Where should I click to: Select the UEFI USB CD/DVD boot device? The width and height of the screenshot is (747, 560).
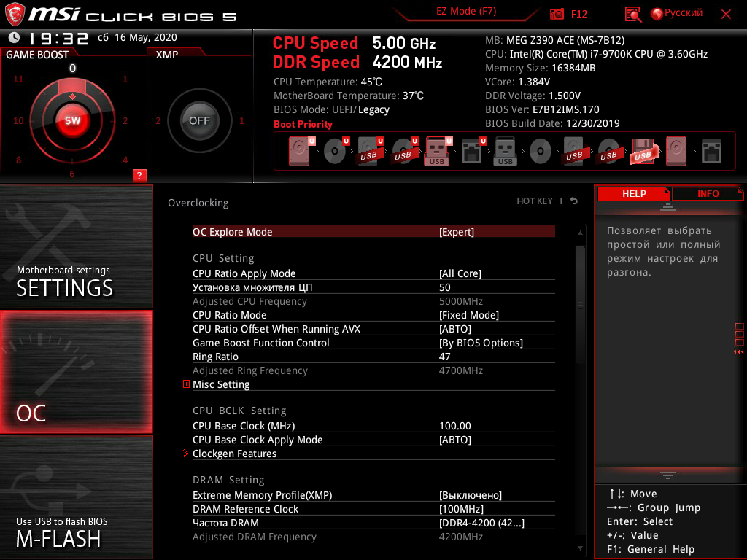404,151
